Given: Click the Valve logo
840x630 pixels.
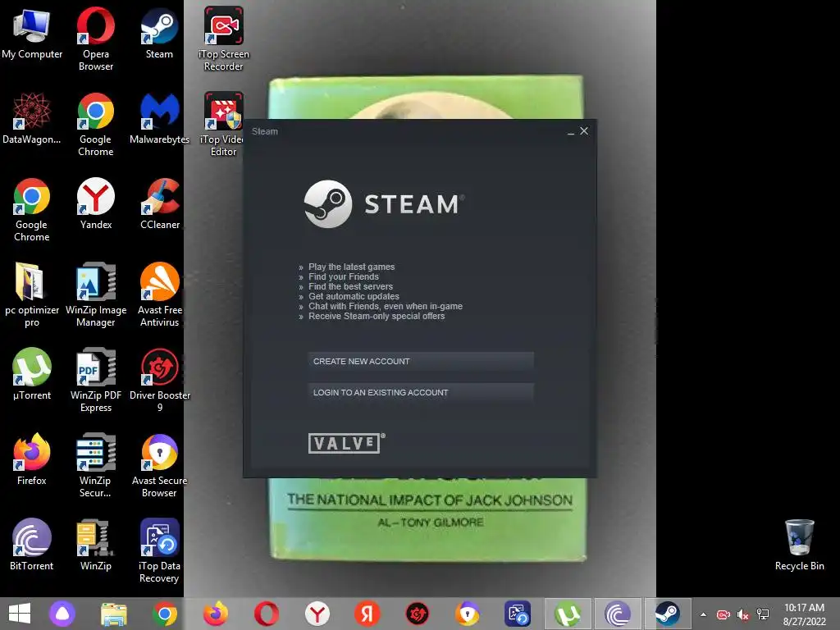Looking at the screenshot, I should tap(346, 443).
